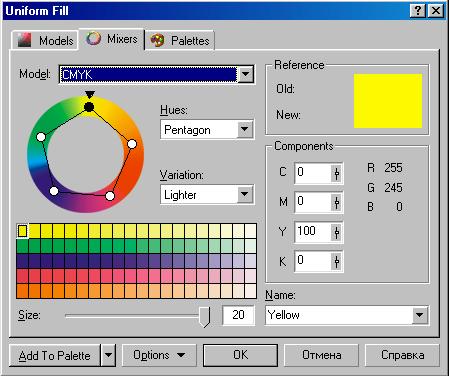Click the G value 245
449x376 pixels.
393,188
